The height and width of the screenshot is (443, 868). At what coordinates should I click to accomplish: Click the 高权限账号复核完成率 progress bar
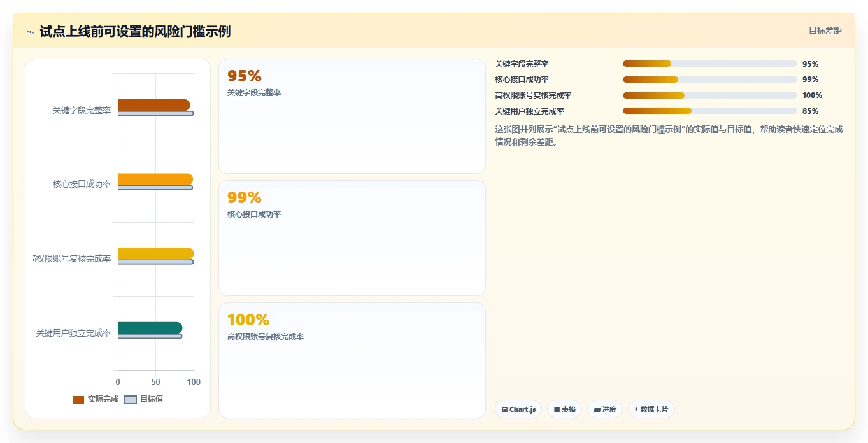[710, 95]
